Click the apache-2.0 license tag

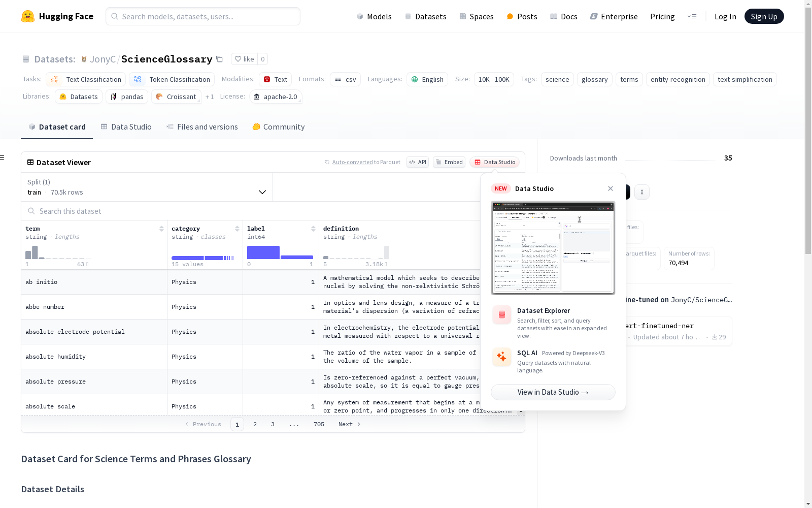[276, 97]
